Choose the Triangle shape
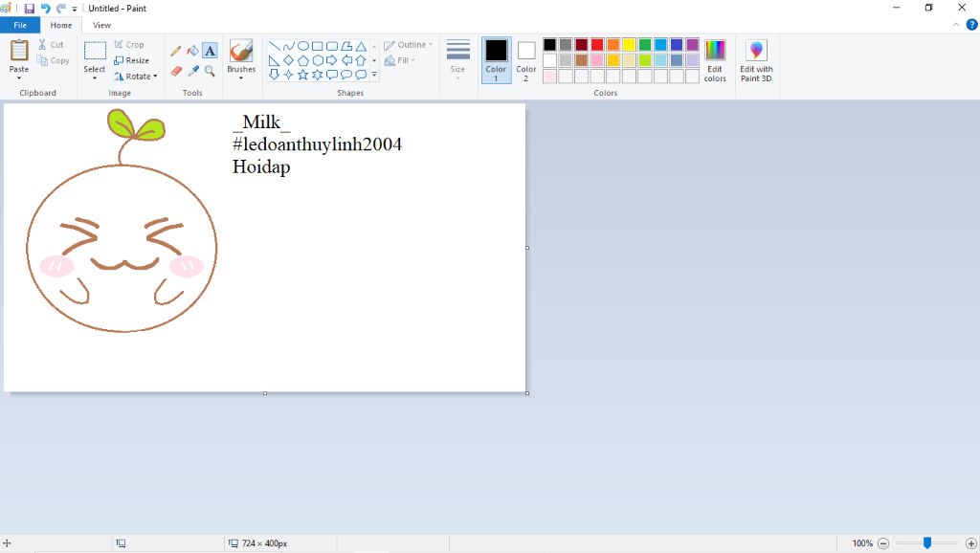 pos(361,46)
